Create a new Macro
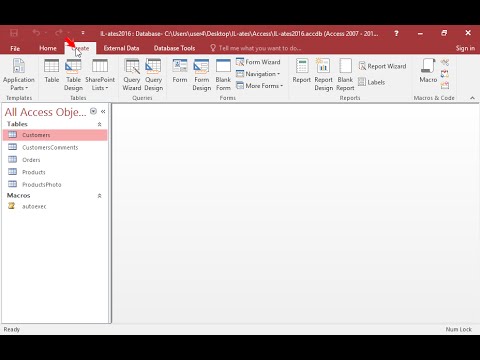 [x=428, y=71]
